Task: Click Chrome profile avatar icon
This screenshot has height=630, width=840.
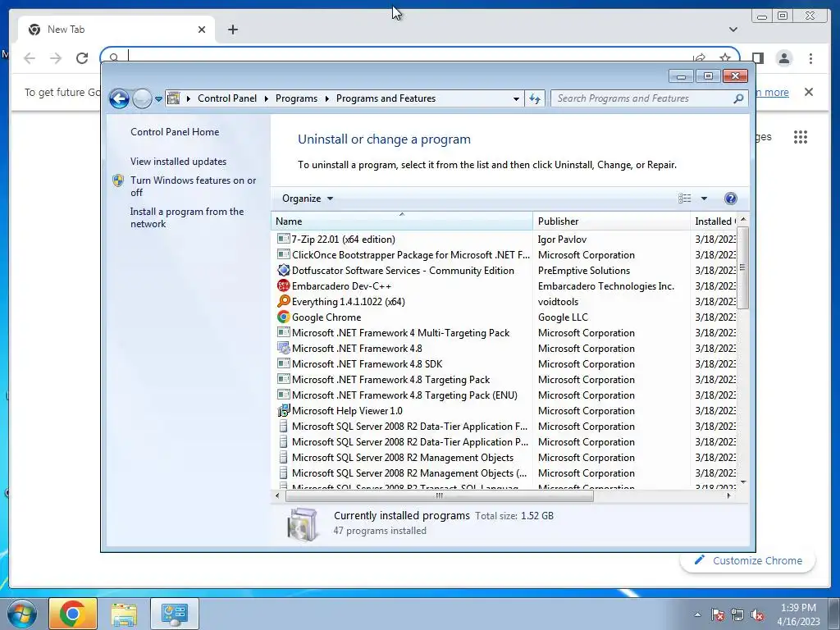Action: pos(784,58)
